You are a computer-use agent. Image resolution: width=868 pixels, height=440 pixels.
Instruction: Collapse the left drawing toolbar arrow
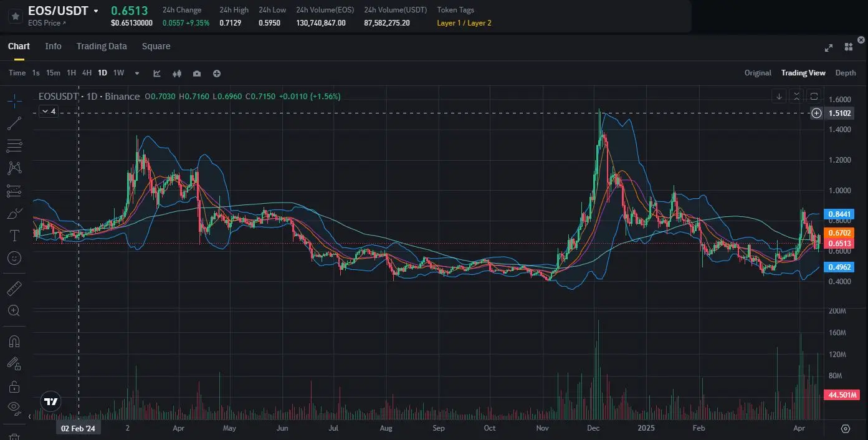(30, 416)
